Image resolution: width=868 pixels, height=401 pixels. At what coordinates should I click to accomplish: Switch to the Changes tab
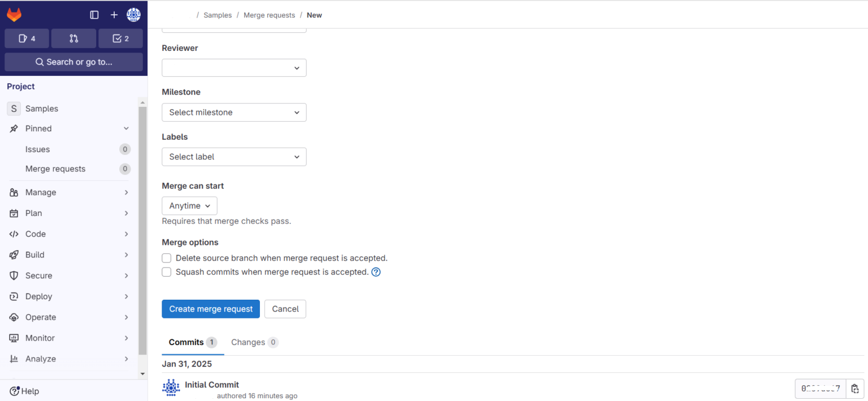coord(249,342)
